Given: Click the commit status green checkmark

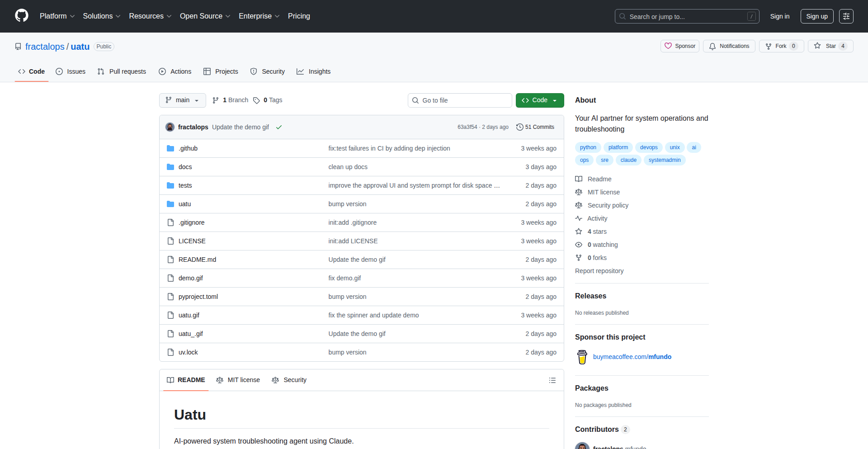Looking at the screenshot, I should point(279,127).
